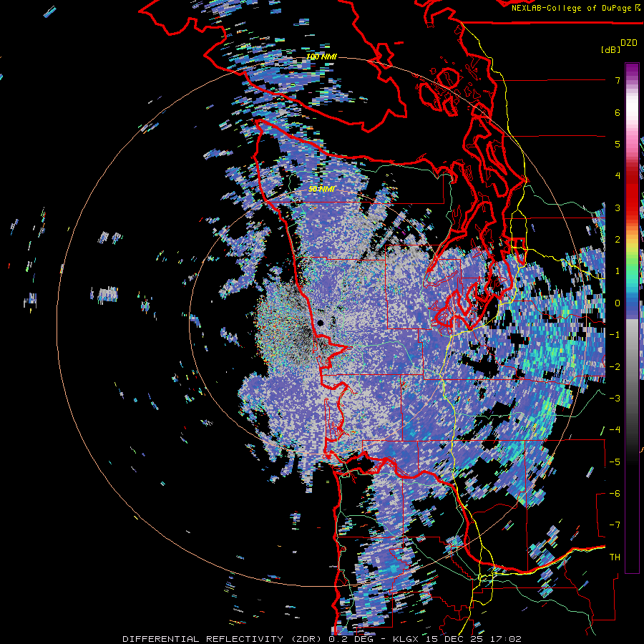644x644 pixels.
Task: Click the -7 value on color scale
Action: [615, 525]
